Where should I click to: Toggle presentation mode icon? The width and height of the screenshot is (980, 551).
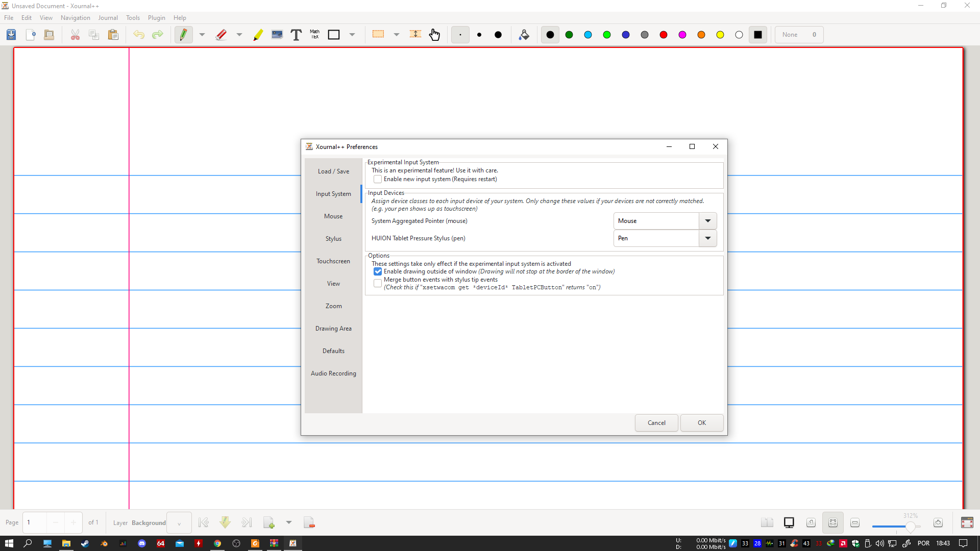pyautogui.click(x=789, y=522)
